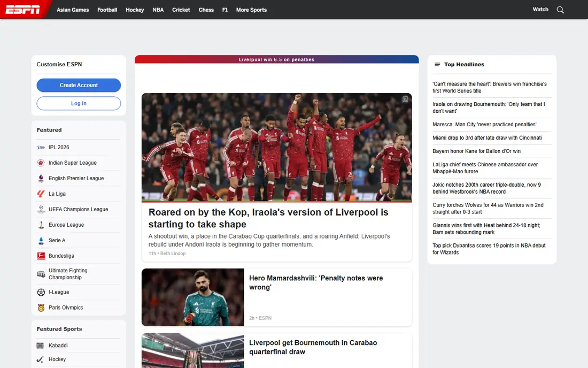Screen dimensions: 588x368
Task: Click the I-League football icon
Action: click(x=41, y=292)
